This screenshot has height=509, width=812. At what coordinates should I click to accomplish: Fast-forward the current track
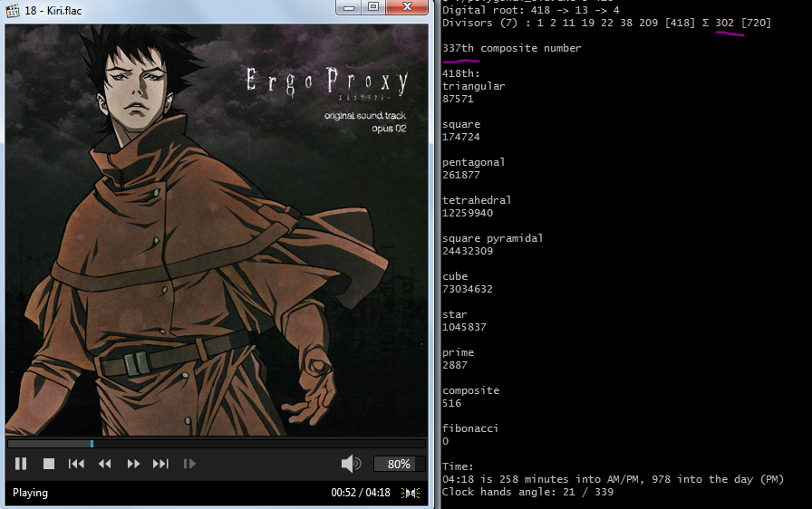(133, 464)
